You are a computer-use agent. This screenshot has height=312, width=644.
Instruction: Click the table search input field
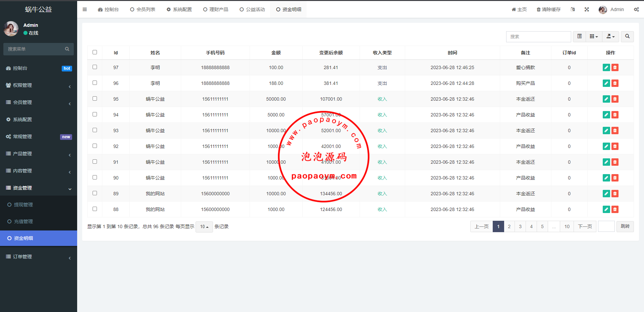coord(538,37)
